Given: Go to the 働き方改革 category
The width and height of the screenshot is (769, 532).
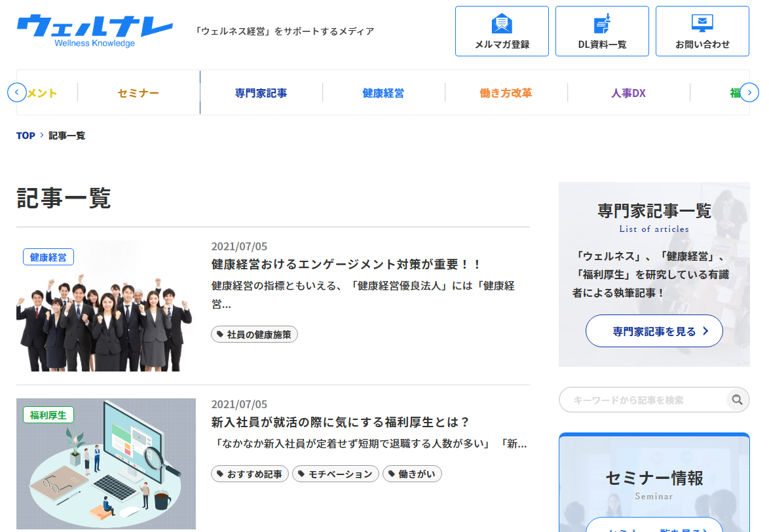Looking at the screenshot, I should click(506, 93).
